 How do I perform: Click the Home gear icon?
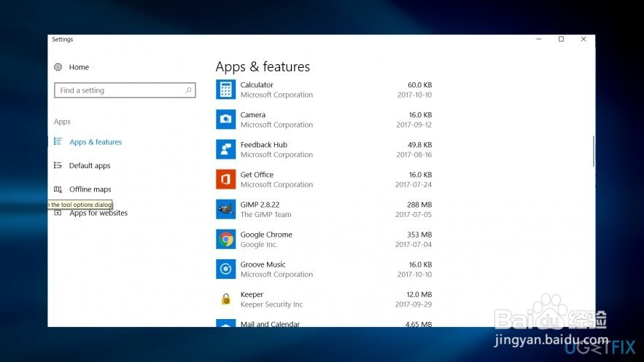pos(58,67)
